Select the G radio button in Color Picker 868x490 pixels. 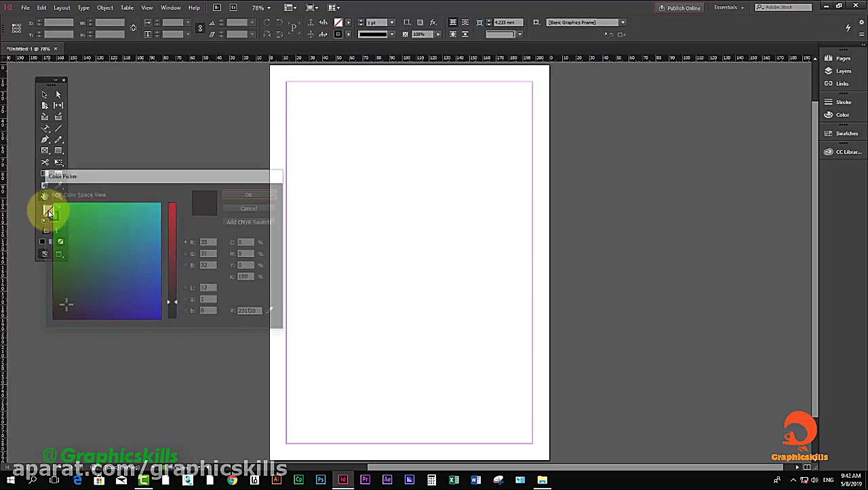click(185, 254)
